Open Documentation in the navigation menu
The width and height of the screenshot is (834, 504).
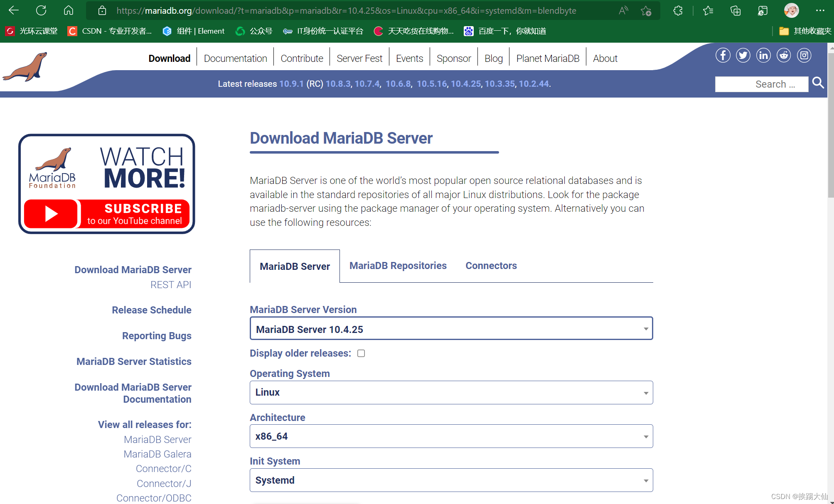[235, 59]
